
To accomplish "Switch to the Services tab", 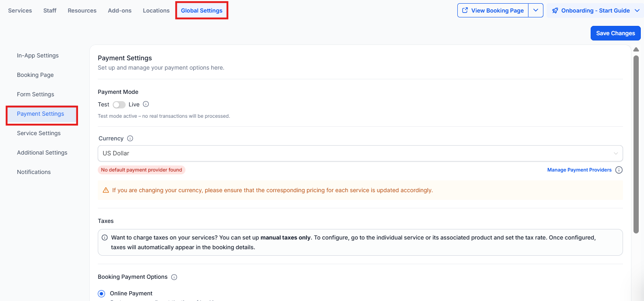I will pyautogui.click(x=20, y=11).
